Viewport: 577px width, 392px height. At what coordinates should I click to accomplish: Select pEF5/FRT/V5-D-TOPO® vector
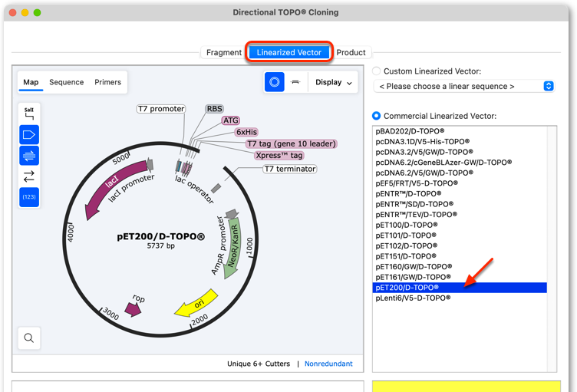point(460,183)
